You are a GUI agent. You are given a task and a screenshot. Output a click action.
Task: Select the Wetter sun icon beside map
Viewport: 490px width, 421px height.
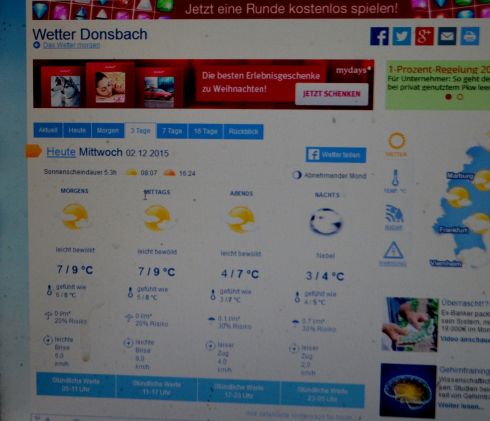click(396, 141)
